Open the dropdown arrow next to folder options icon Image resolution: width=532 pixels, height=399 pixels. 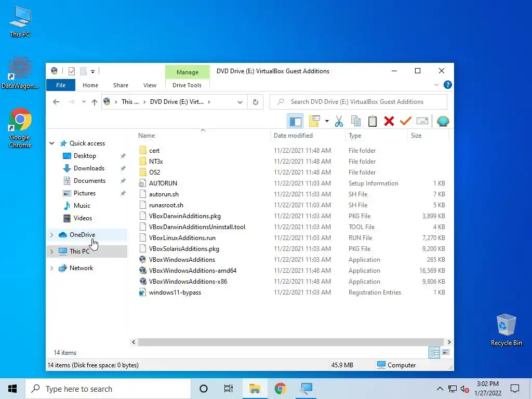coord(327,121)
